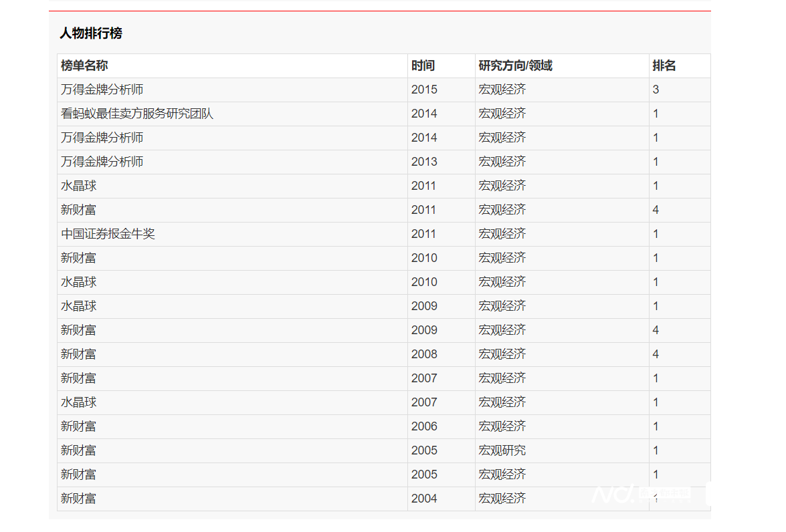Click 水晶球 in the 2007 row
The height and width of the screenshot is (532, 786).
(78, 402)
